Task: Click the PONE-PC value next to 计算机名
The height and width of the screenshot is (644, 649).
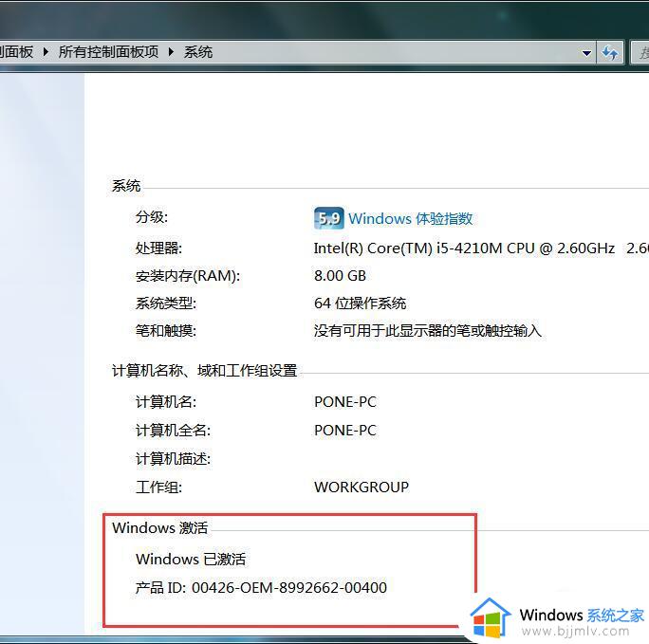Action: (x=345, y=401)
